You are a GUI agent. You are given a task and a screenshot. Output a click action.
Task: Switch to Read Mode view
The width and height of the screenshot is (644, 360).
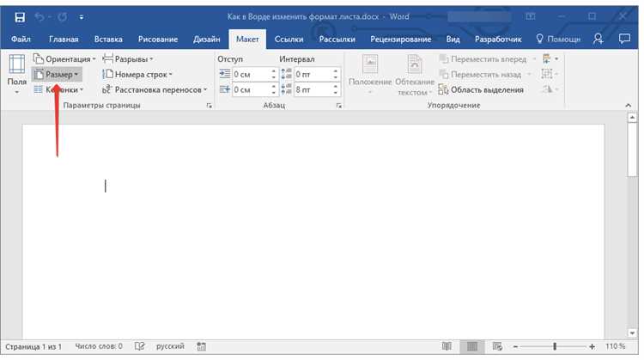(x=447, y=347)
